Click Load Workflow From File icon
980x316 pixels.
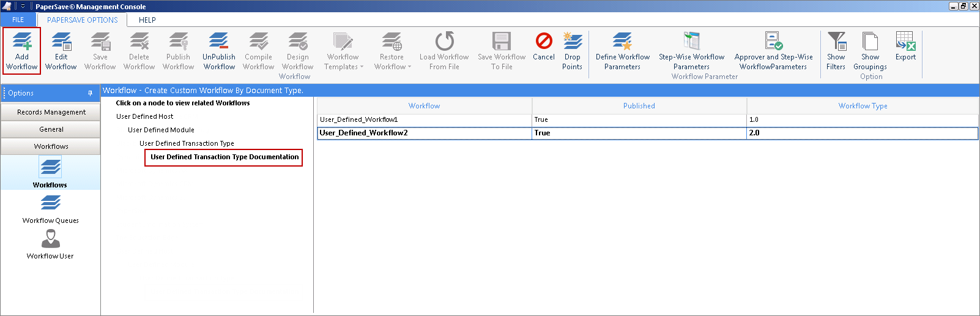(444, 51)
